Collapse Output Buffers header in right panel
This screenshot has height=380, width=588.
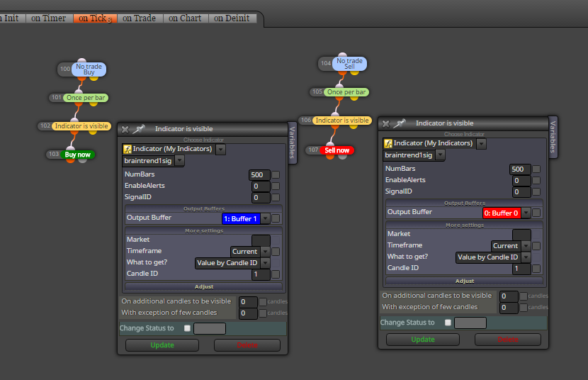tap(465, 203)
